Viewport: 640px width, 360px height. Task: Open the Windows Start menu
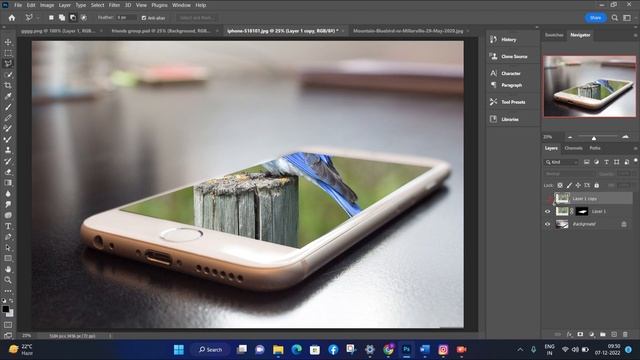(x=179, y=350)
